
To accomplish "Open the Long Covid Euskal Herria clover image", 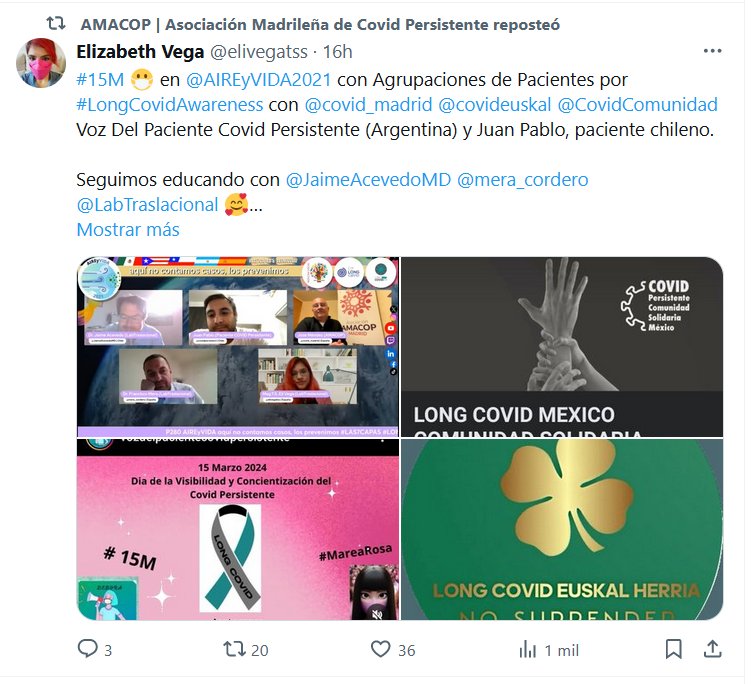I will [562, 529].
